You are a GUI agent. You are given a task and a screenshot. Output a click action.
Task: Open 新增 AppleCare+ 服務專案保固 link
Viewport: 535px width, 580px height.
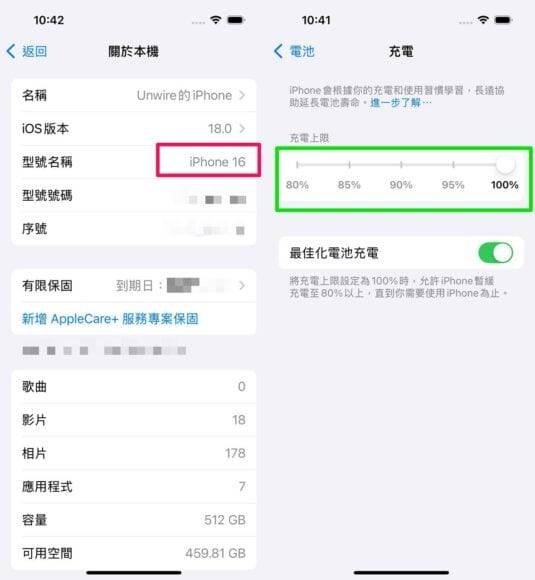click(x=110, y=319)
